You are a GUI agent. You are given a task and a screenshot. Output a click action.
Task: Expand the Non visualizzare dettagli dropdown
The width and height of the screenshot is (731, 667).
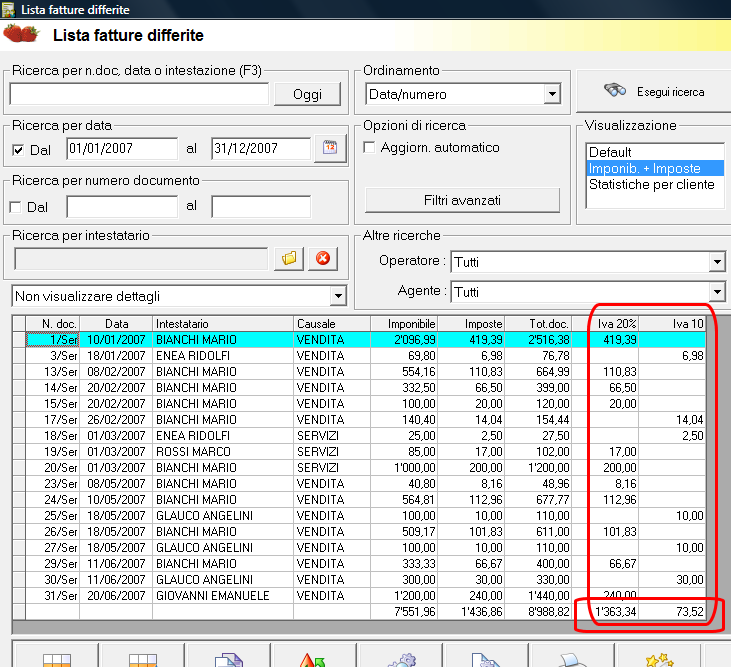338,296
